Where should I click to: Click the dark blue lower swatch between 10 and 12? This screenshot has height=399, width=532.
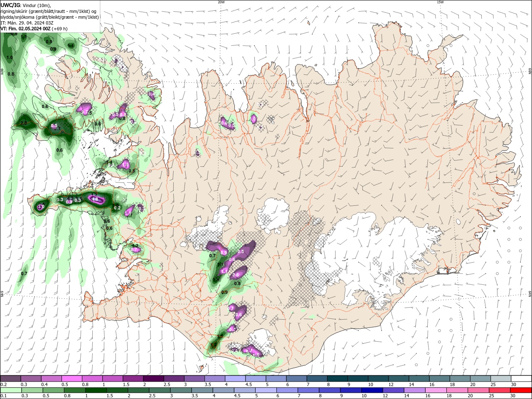[x=372, y=390]
